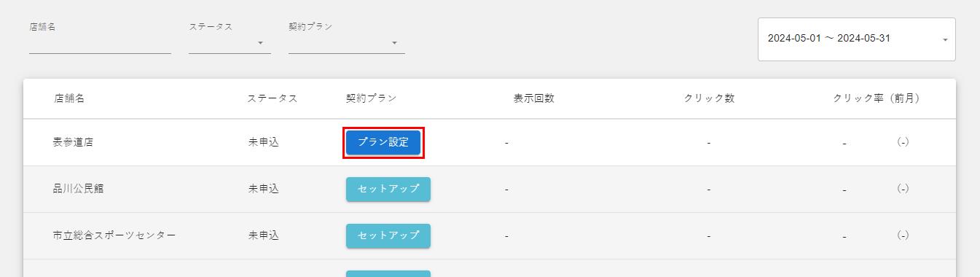Screen dimensions: 980x277
Task: Click the 契約プラン column header in table
Action: [371, 98]
